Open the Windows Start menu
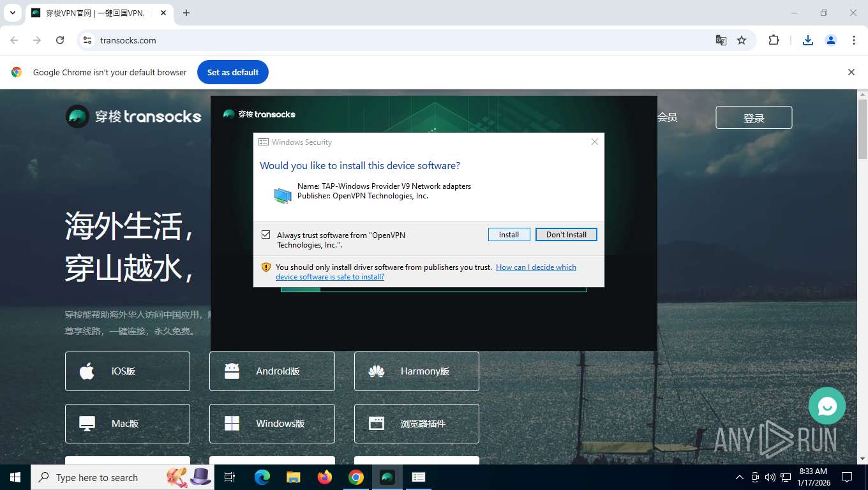868x490 pixels. tap(15, 477)
